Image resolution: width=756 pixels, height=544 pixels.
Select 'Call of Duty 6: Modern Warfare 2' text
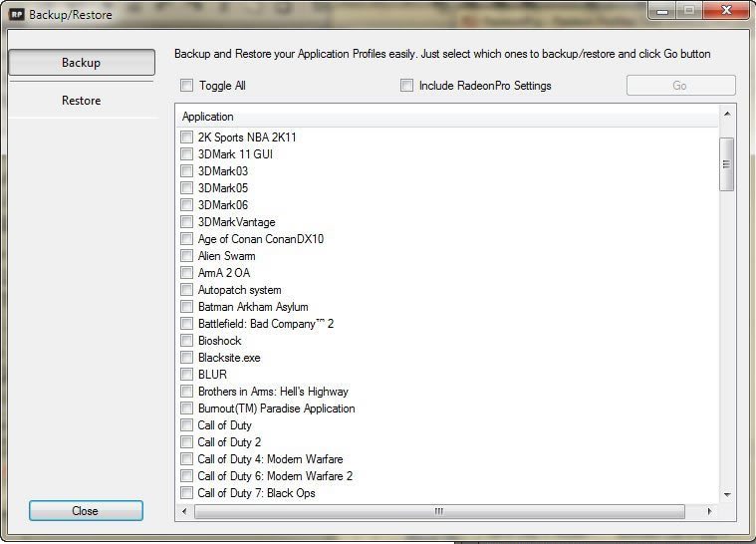(275, 476)
